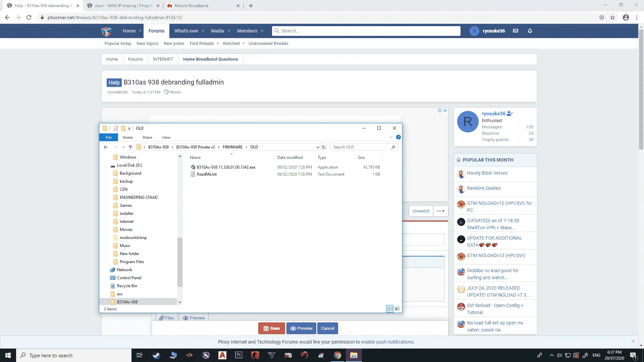Click the Home Broadband Questions breadcrumb
The width and height of the screenshot is (644, 362).
click(210, 59)
